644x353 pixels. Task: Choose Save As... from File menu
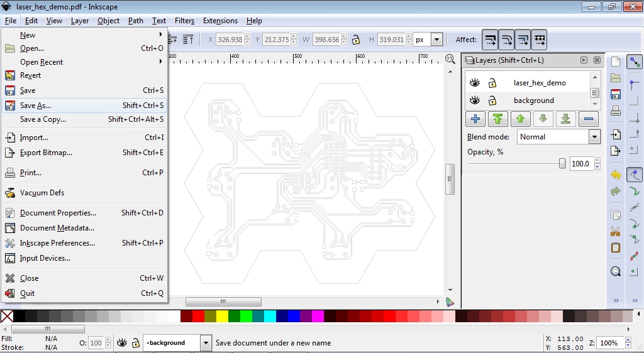[x=84, y=106]
